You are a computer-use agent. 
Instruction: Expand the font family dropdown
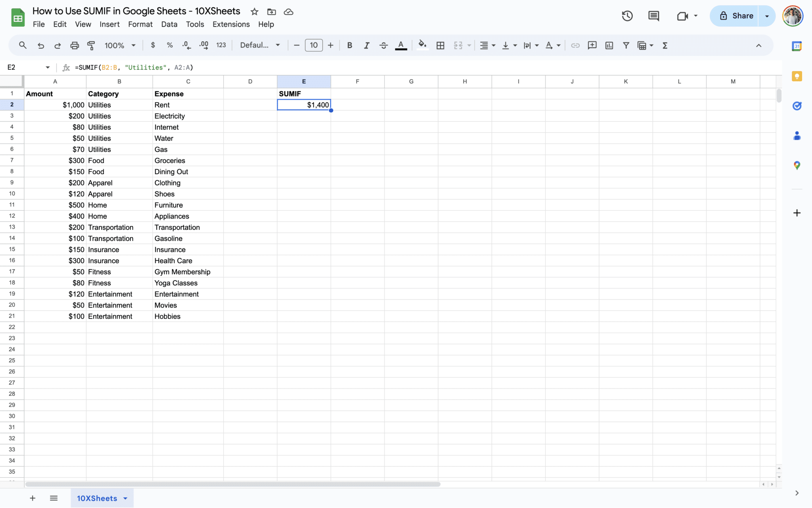[x=260, y=45]
